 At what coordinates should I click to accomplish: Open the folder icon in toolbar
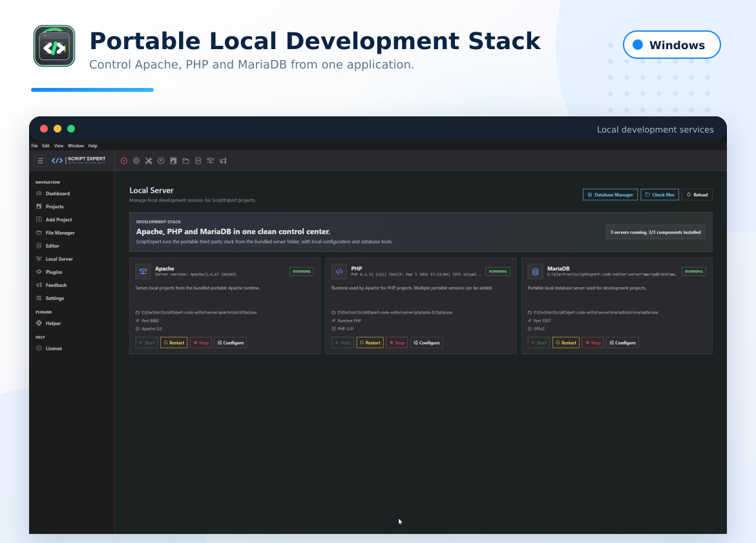(185, 160)
